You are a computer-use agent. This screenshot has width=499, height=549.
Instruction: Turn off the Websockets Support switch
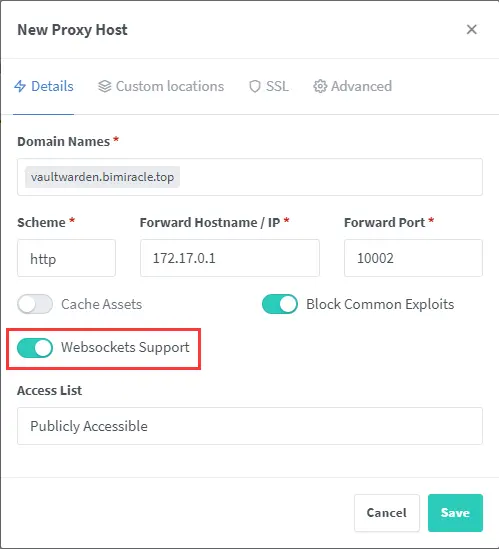(35, 348)
